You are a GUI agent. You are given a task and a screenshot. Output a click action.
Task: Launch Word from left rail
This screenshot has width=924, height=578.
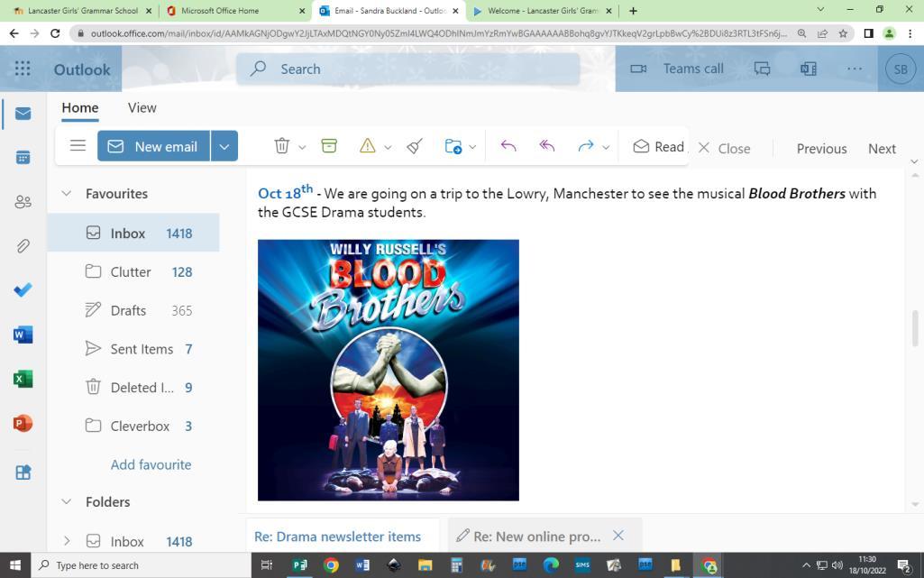pyautogui.click(x=23, y=335)
